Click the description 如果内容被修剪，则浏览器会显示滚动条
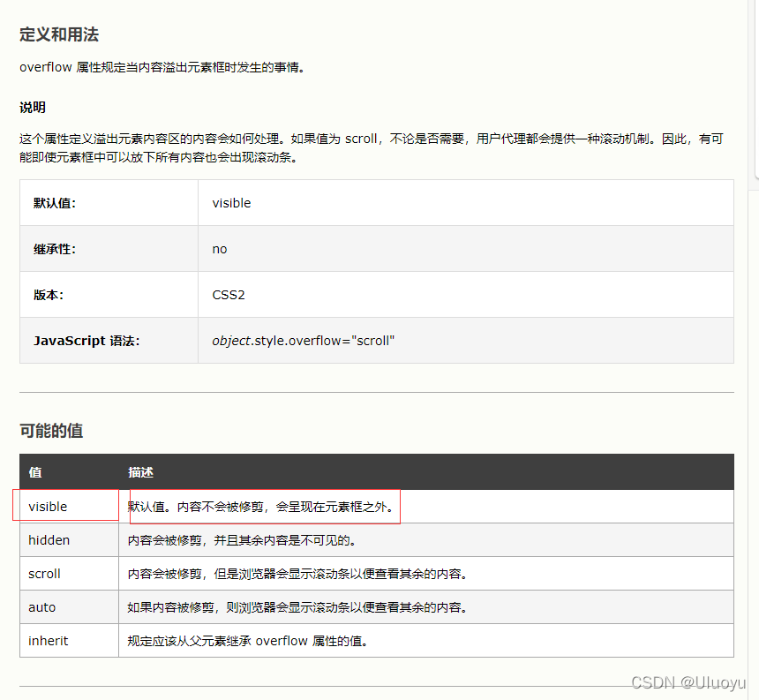 [297, 607]
